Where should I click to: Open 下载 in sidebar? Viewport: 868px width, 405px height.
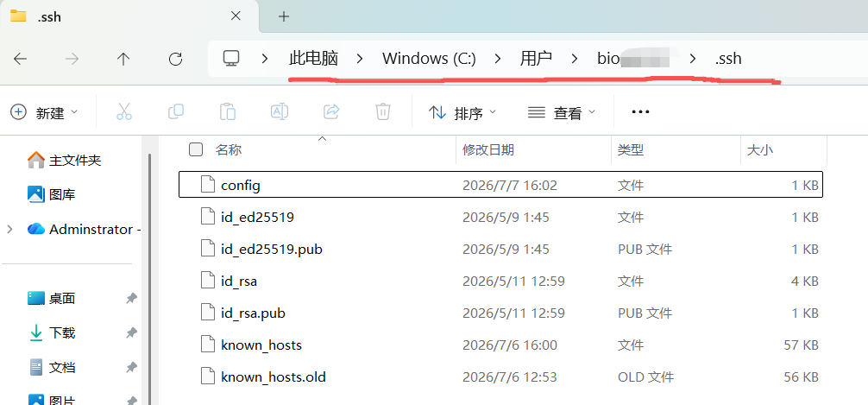(x=51, y=333)
